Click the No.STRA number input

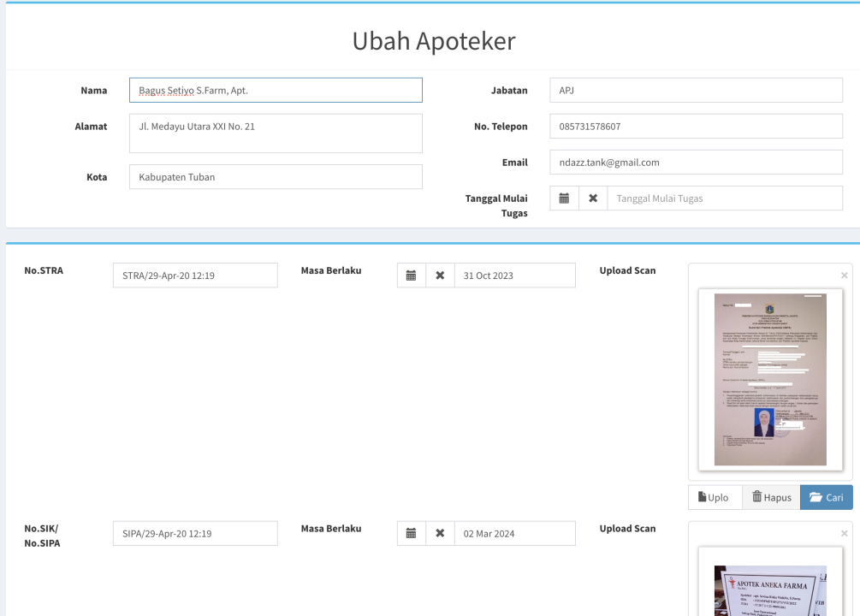(x=195, y=275)
